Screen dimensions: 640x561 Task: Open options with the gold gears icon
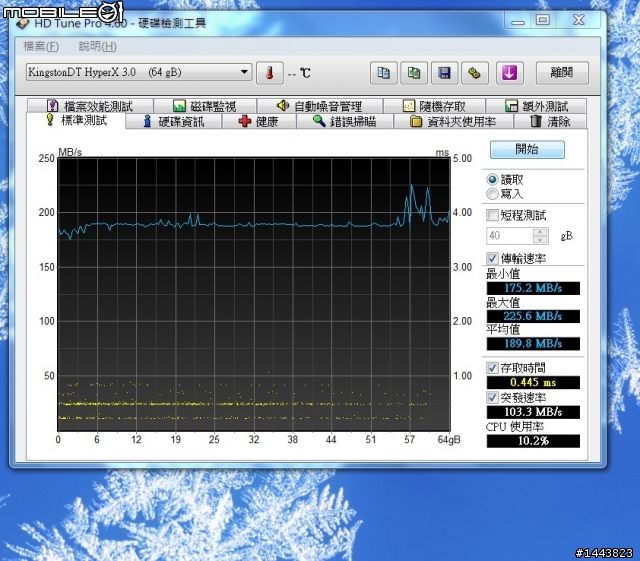click(475, 73)
